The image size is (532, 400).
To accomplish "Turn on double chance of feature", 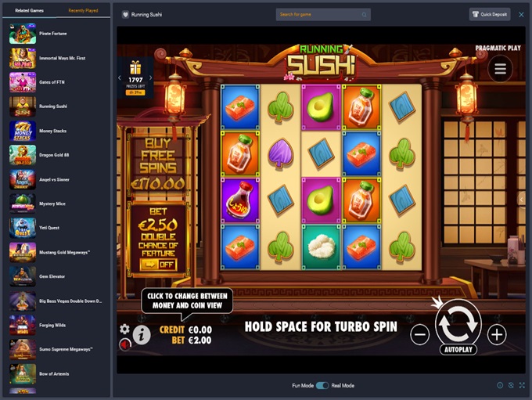I will 159,265.
